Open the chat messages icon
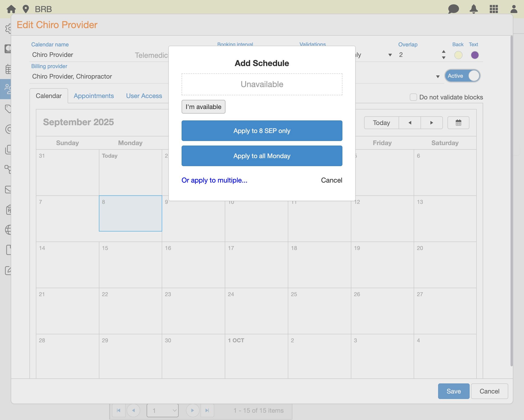The width and height of the screenshot is (524, 420). point(453,9)
